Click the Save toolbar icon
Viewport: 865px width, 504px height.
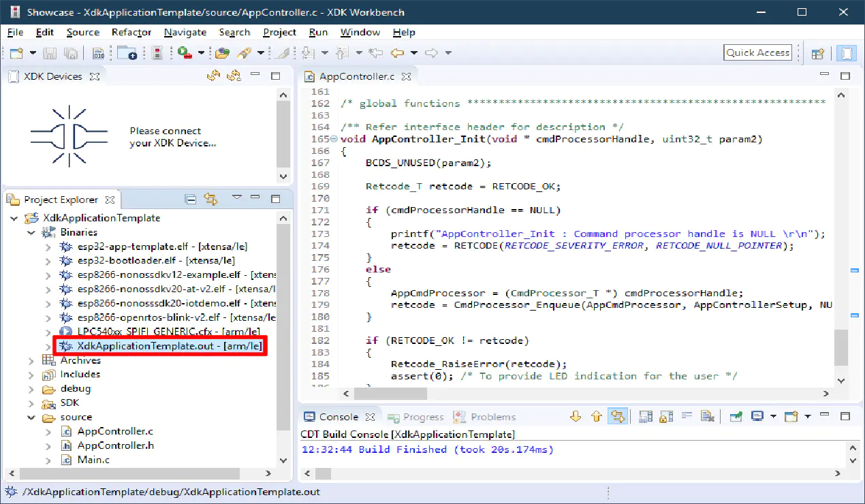[50, 53]
